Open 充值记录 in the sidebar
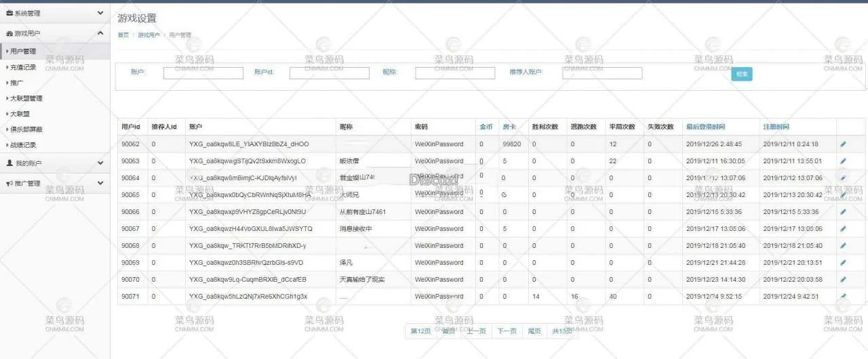Image resolution: width=868 pixels, height=359 pixels. (23, 67)
